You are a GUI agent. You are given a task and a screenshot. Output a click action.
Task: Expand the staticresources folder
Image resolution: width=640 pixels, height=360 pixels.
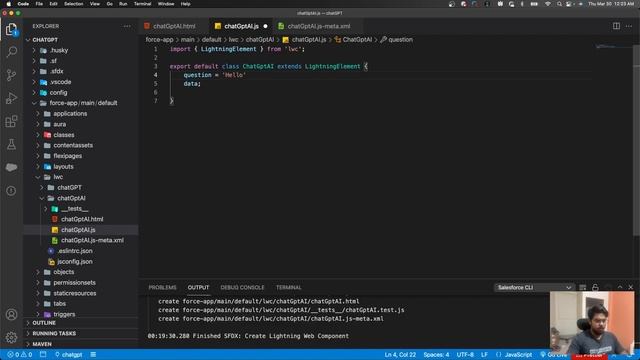[75, 293]
